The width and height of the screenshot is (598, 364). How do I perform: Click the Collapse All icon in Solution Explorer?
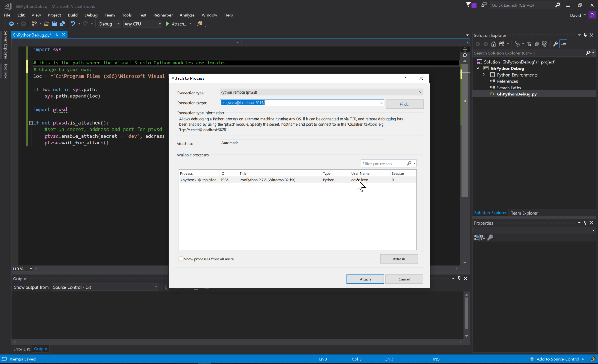point(537,44)
